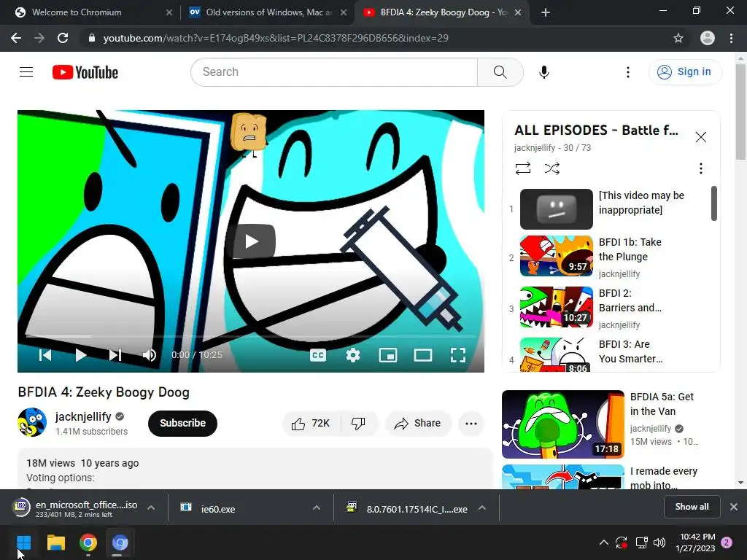Bookmark this page with star icon

(678, 38)
